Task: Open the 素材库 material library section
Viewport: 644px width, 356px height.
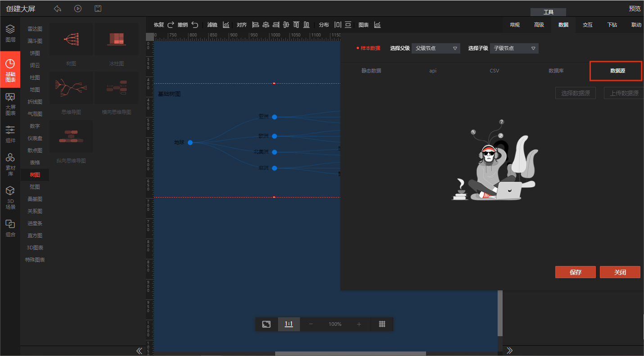Action: (10, 164)
